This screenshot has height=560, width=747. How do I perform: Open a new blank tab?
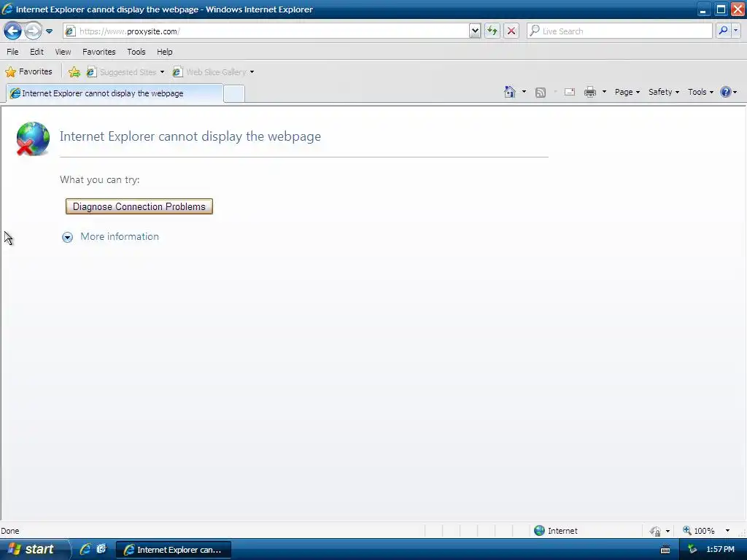[x=234, y=94]
